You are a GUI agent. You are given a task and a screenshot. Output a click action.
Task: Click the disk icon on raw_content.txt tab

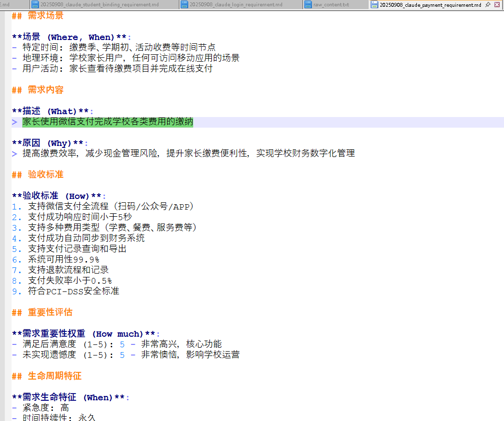point(308,5)
